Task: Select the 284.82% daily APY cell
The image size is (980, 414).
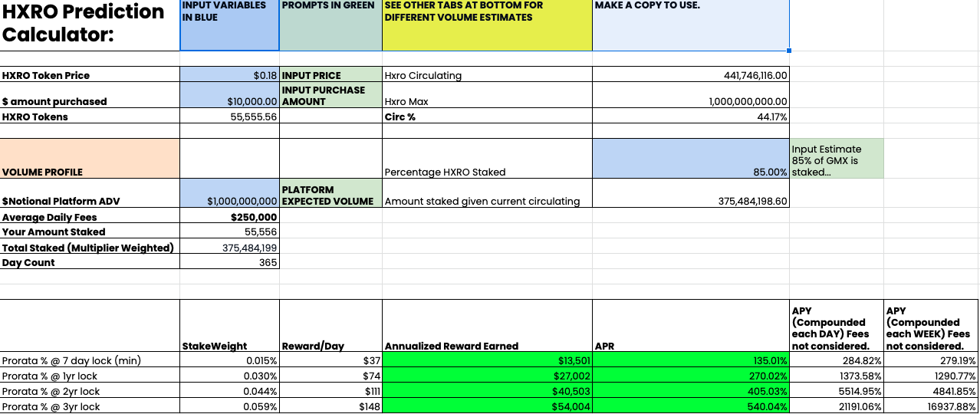Action: pos(837,360)
